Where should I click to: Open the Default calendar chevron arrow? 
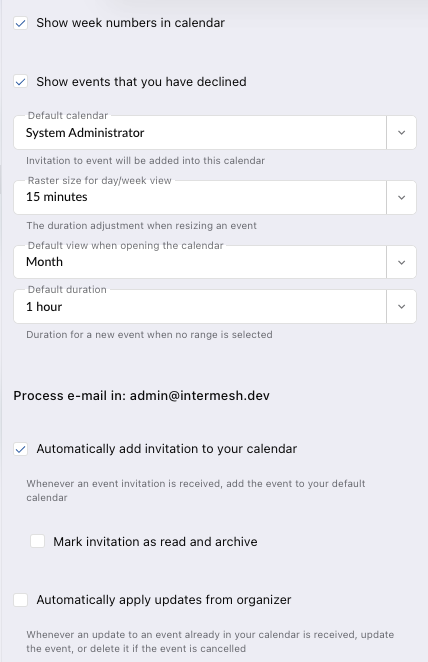(x=401, y=133)
